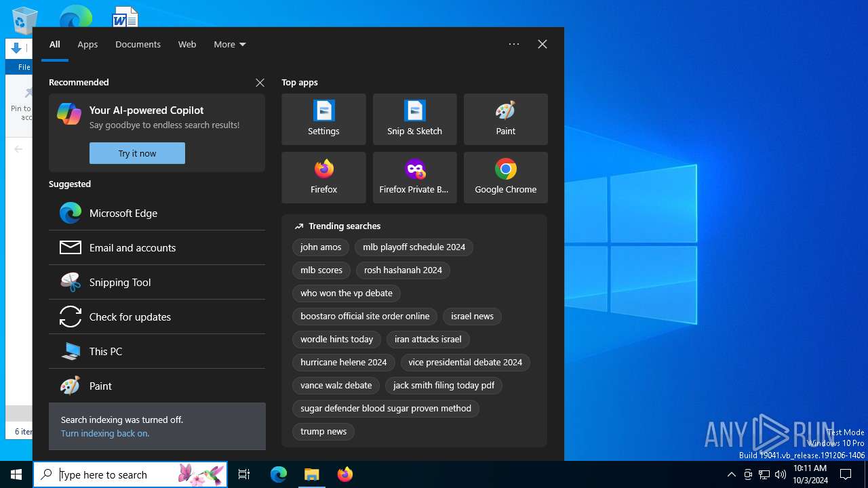The height and width of the screenshot is (488, 868).
Task: Show hidden tray icons
Action: point(731,474)
